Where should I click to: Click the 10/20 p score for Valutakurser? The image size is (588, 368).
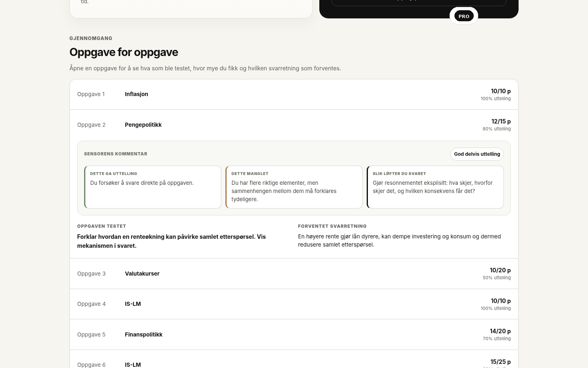[x=500, y=270]
